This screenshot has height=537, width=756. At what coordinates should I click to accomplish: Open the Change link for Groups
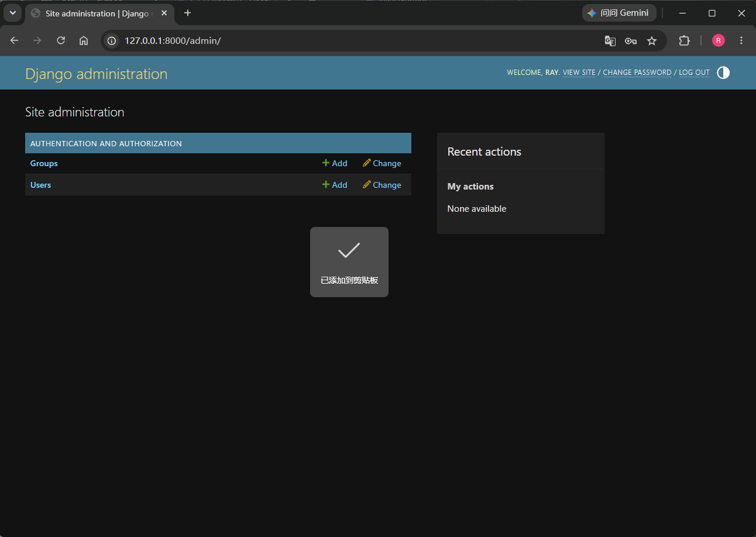(382, 163)
